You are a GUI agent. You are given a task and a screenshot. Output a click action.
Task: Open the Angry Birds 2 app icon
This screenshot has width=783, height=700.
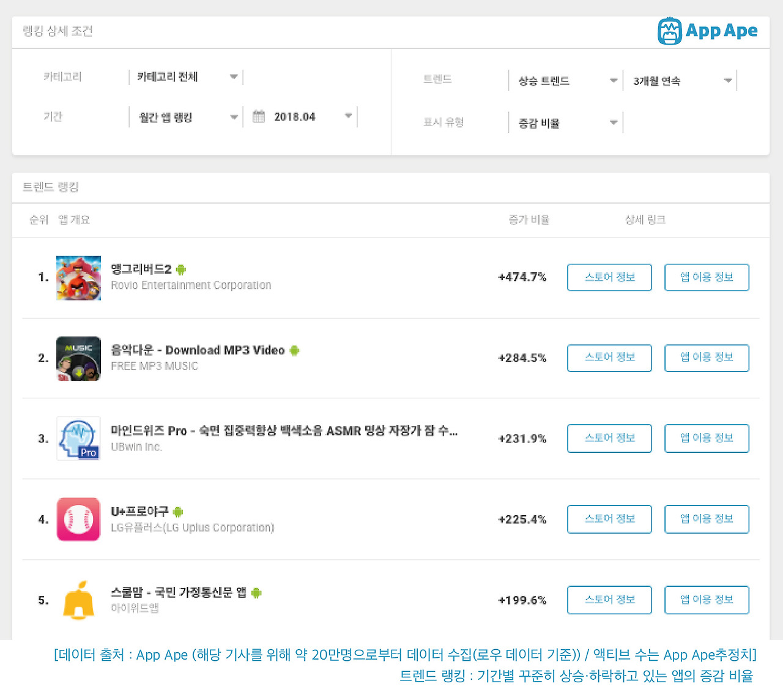[78, 278]
